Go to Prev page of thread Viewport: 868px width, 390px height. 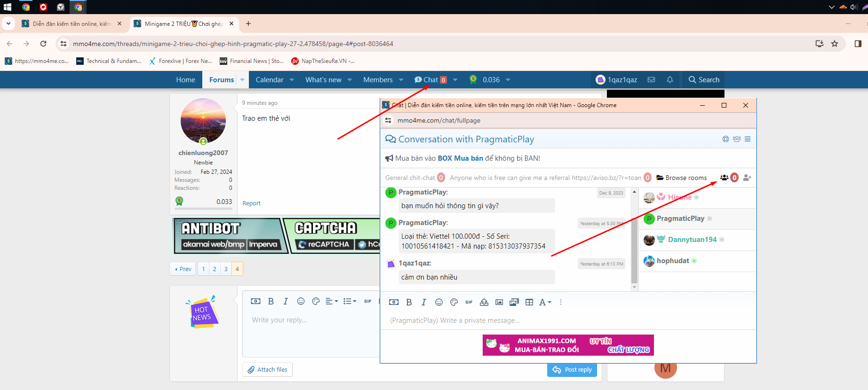point(183,269)
